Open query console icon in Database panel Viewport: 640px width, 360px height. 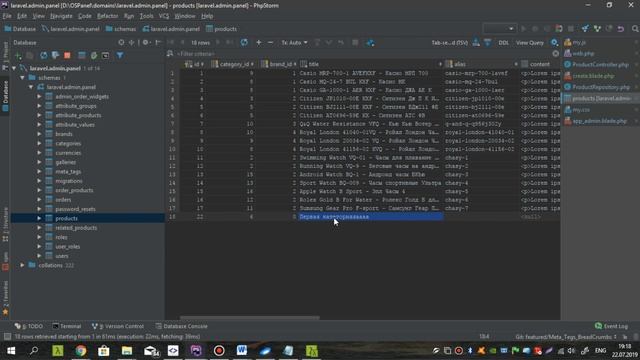(x=105, y=56)
